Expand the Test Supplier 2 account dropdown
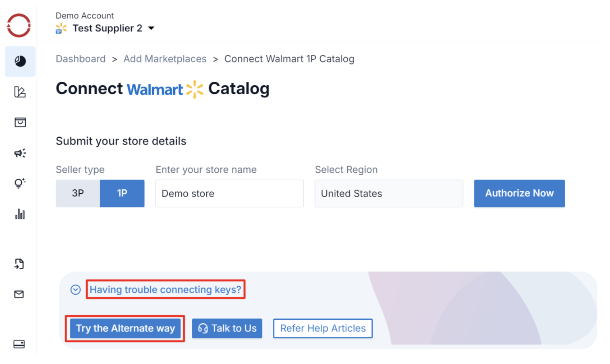Screen dimensions: 610x364 [x=151, y=28]
